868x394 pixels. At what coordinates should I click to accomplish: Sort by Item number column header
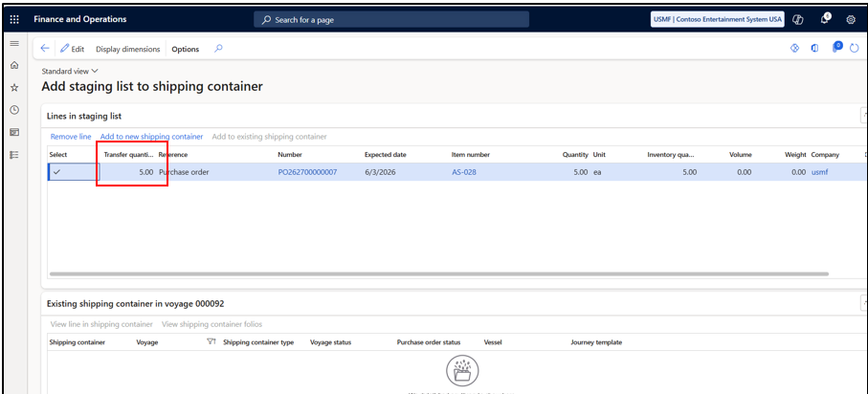471,155
